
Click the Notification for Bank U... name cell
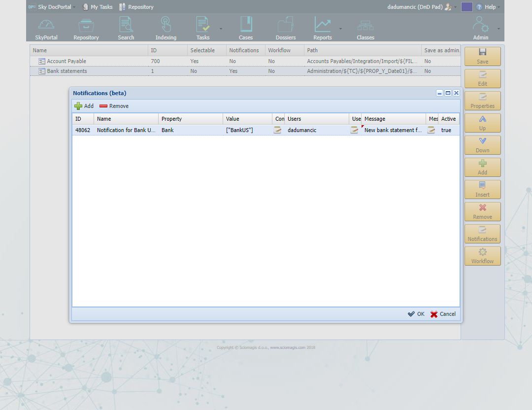[126, 130]
